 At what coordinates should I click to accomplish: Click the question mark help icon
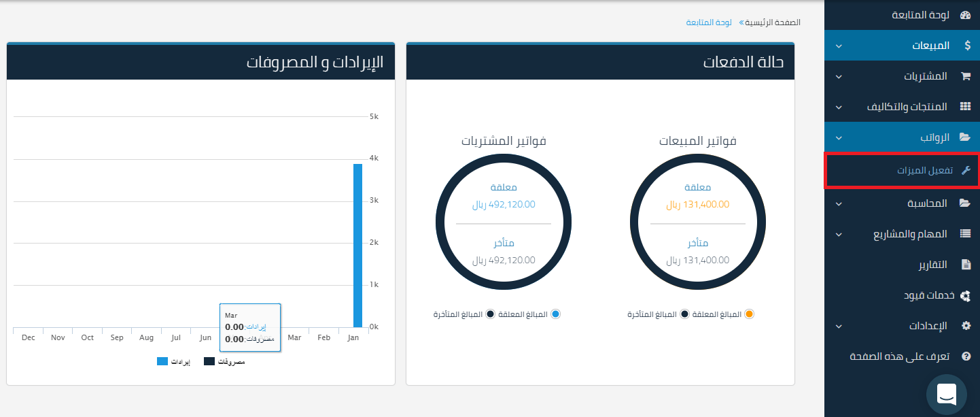966,356
